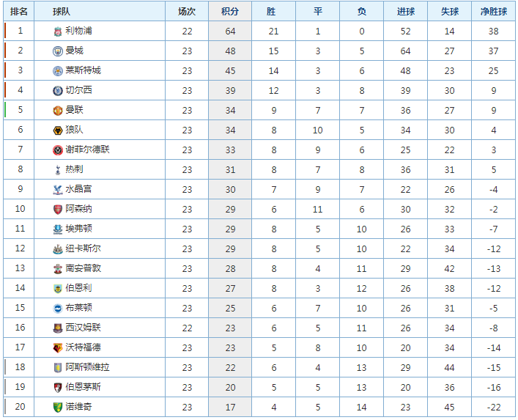
Task: Click Liverpool's 64 points cell
Action: tap(230, 32)
